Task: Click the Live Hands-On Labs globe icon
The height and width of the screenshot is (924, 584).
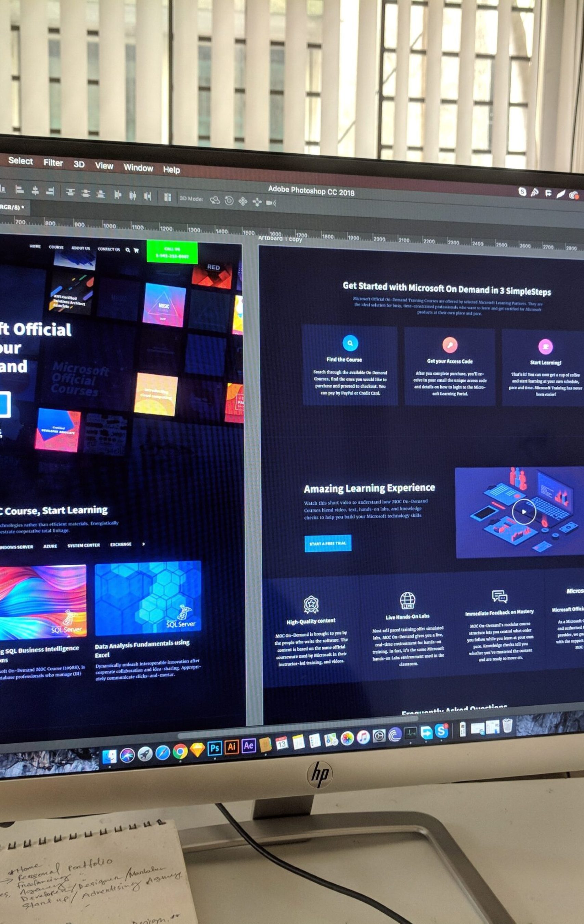Action: pyautogui.click(x=407, y=600)
